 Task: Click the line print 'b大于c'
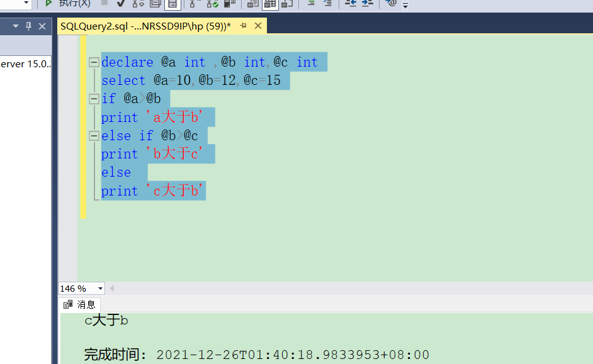(152, 153)
